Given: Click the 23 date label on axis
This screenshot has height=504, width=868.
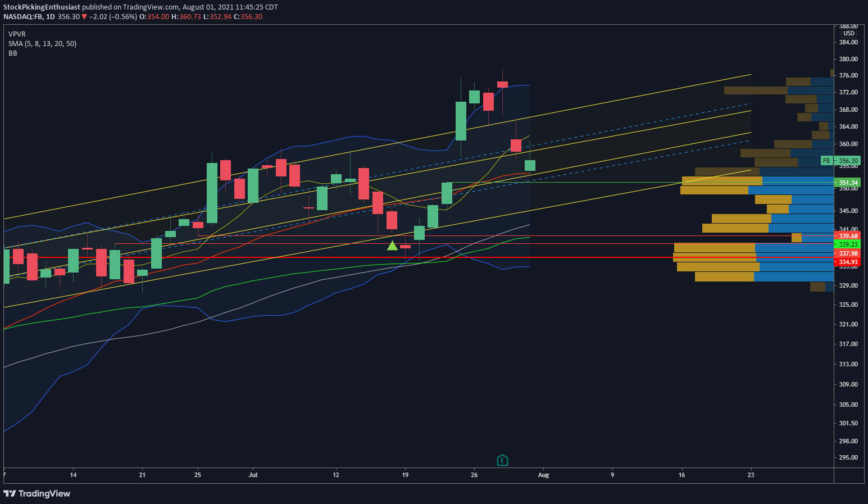Looking at the screenshot, I should click(x=751, y=475).
